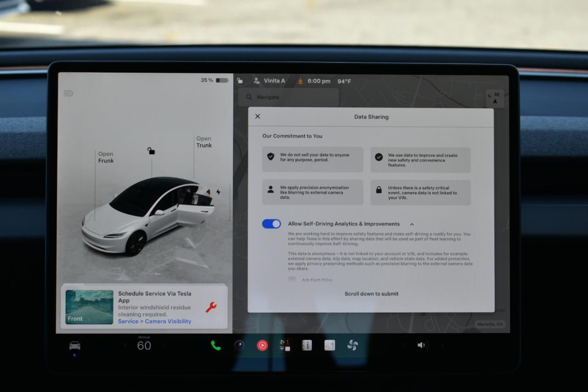Tap the Navigate search field
588x392 pixels.
click(x=288, y=97)
